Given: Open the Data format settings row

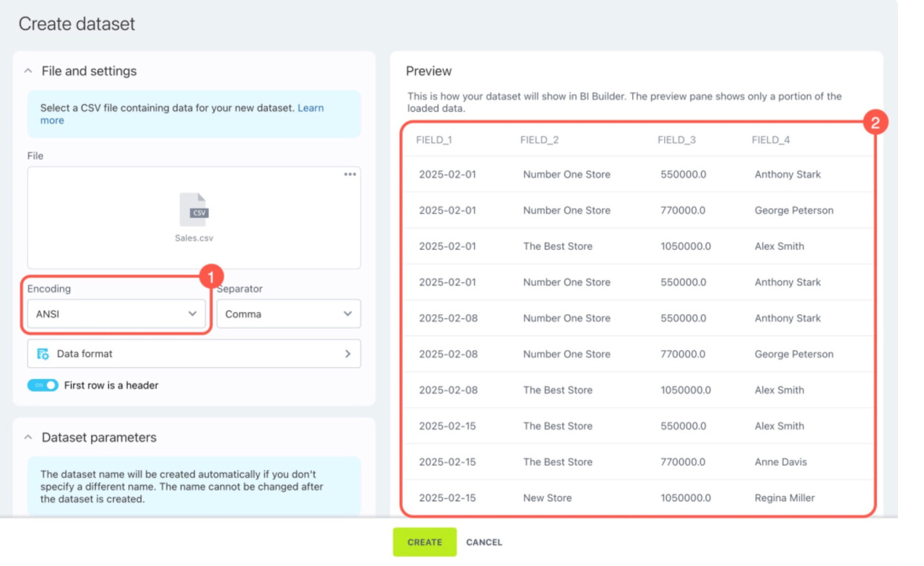Looking at the screenshot, I should pyautogui.click(x=193, y=354).
